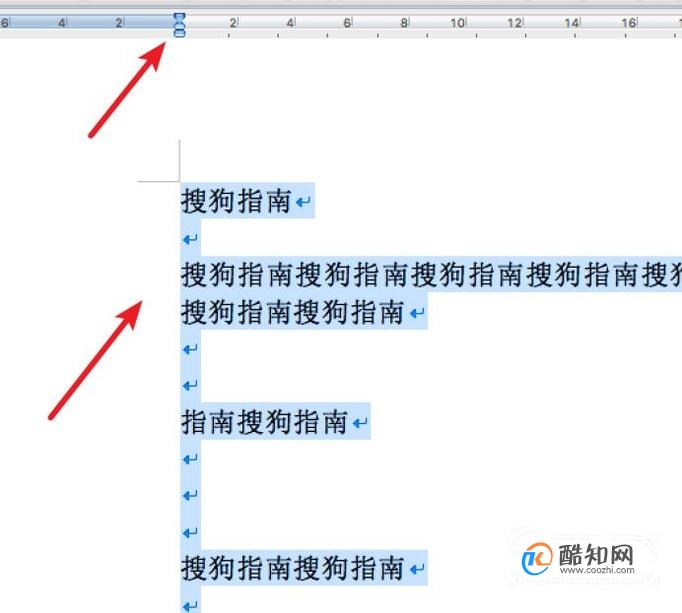This screenshot has width=682, height=613.
Task: Click the 8 mark on the horizontal ruler
Action: click(x=404, y=23)
